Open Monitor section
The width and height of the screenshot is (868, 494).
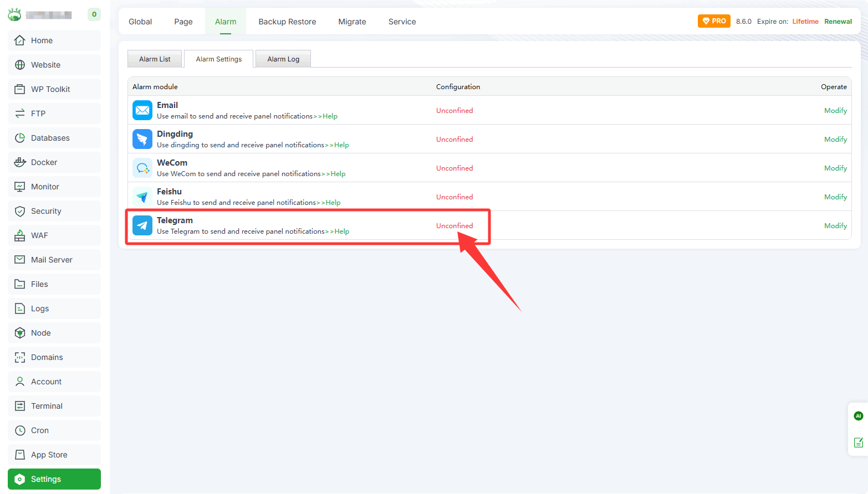54,187
